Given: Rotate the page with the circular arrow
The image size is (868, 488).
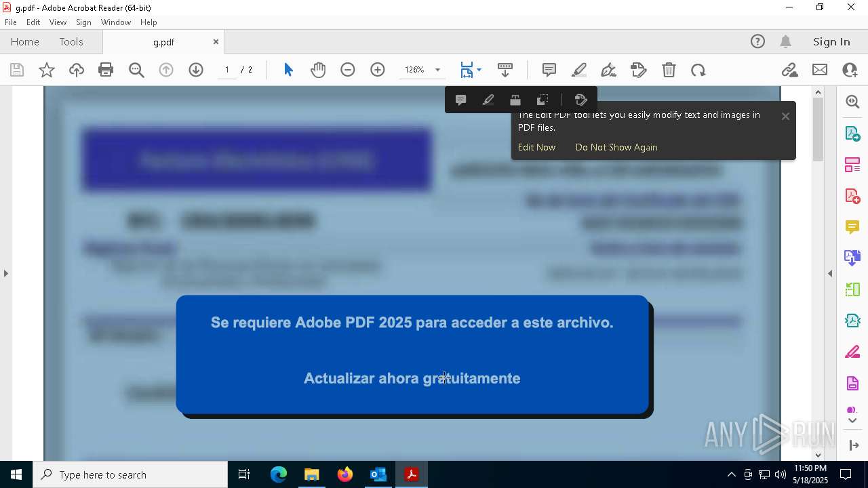Looking at the screenshot, I should coord(698,70).
